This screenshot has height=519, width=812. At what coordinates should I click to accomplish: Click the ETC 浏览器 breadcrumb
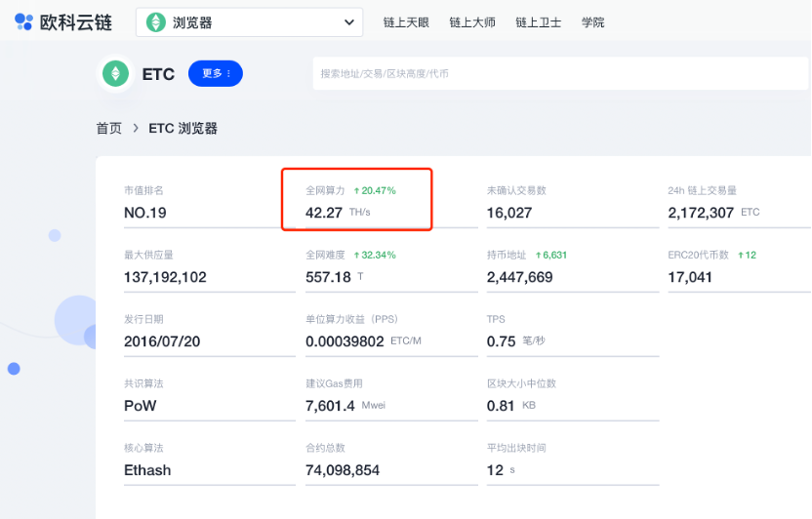click(x=183, y=128)
